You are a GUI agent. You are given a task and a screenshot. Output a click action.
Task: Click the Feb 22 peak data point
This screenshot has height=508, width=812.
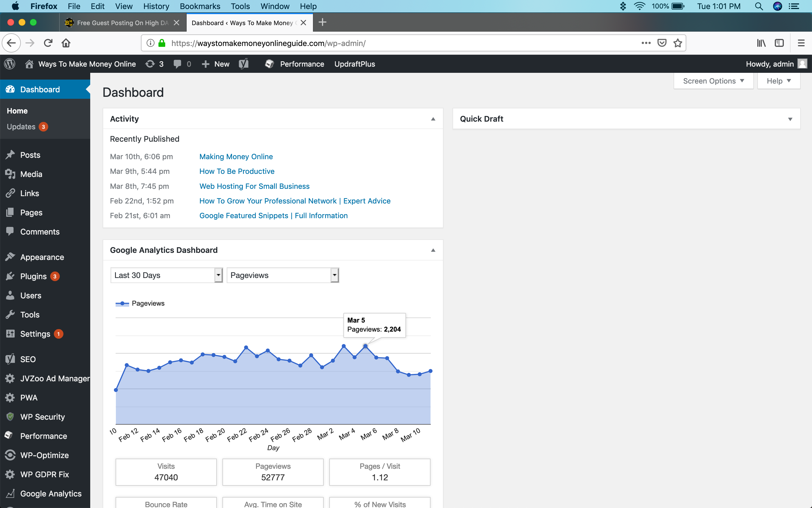[x=246, y=347]
